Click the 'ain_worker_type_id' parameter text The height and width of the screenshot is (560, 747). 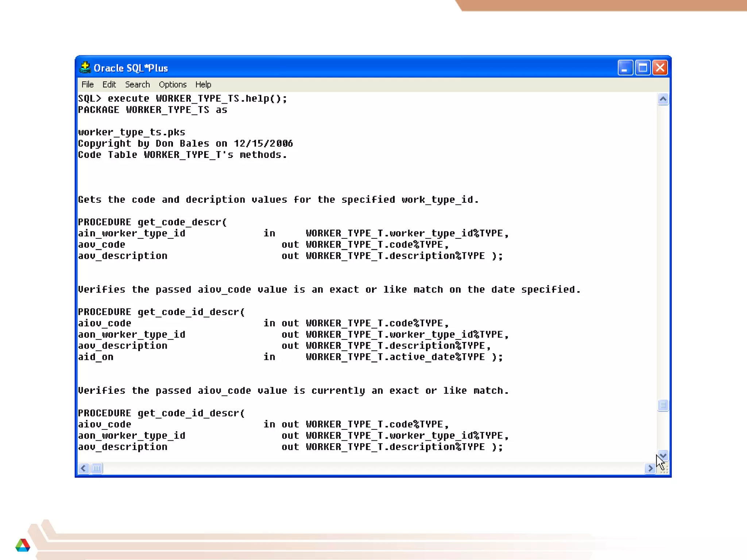click(x=132, y=233)
